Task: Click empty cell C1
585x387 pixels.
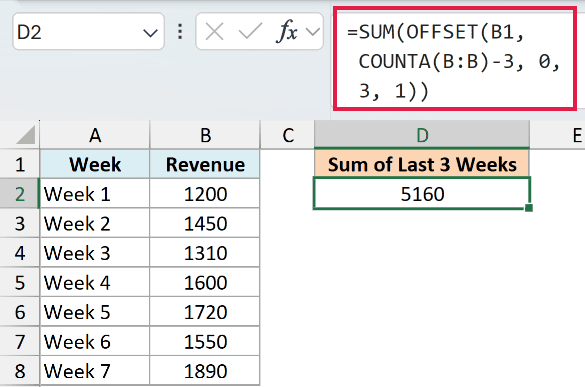Action: coord(287,164)
